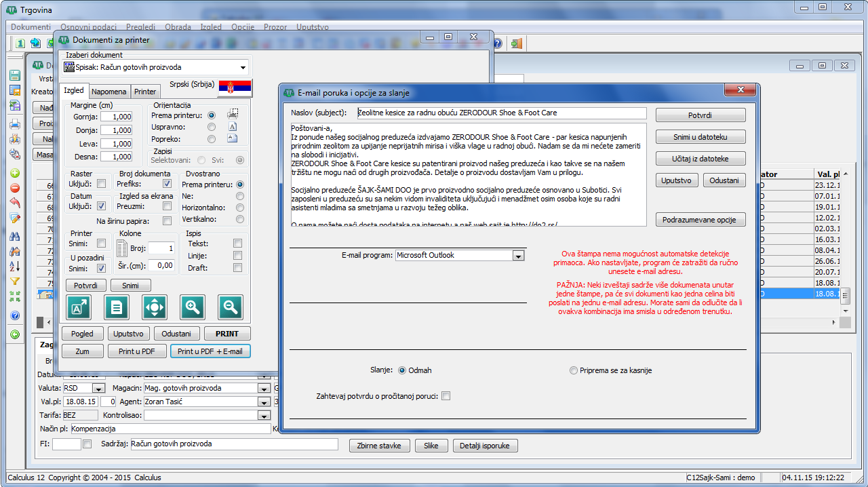The image size is (868, 487).
Task: Enable the Raster Uključi checkbox
Action: (x=102, y=184)
